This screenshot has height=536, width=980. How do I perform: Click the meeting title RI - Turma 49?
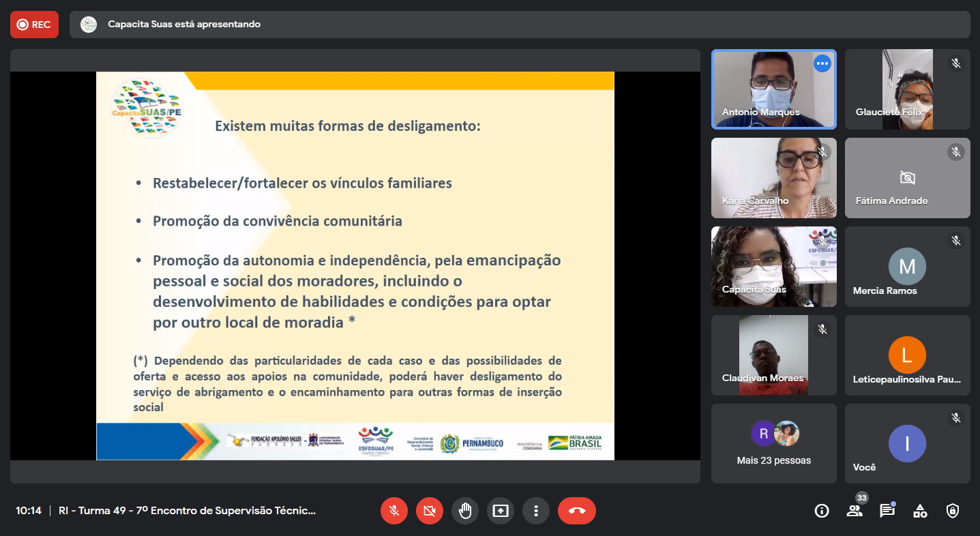[x=188, y=511]
